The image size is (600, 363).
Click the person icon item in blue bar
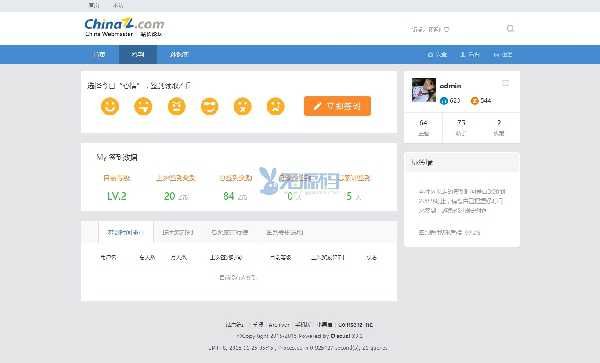click(x=470, y=55)
